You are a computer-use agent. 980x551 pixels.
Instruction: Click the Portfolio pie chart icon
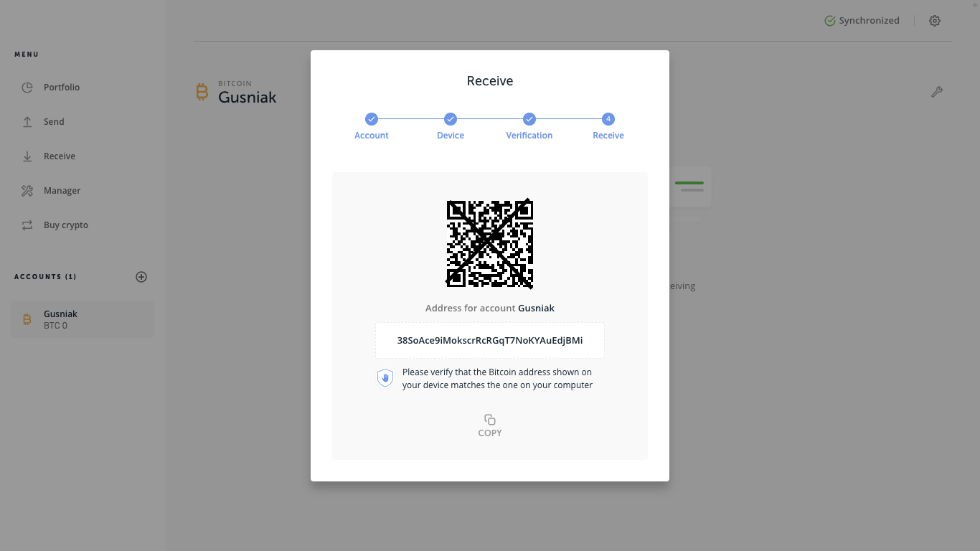pos(27,88)
